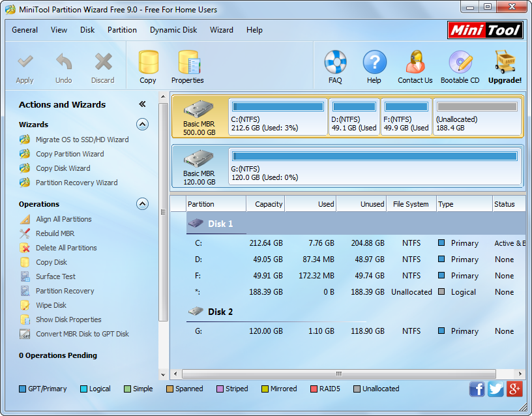
Task: Click the Delete All Partitions icon
Action: click(x=25, y=248)
